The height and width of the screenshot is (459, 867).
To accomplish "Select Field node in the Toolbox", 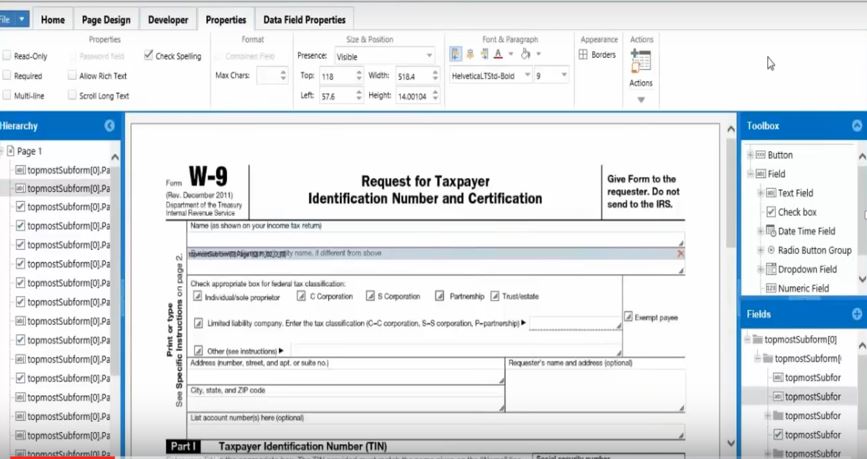I will (x=776, y=174).
